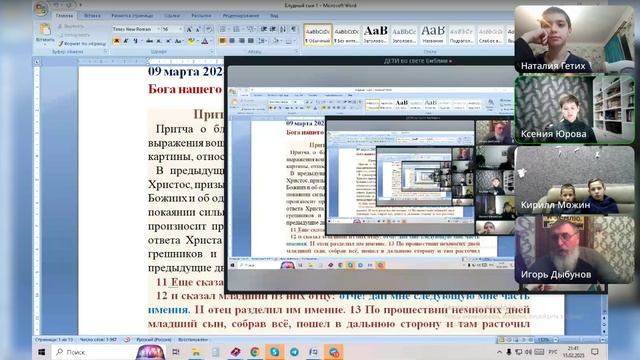Screen dimensions: 640x360
Task: Apply the text highlight marker
Action: point(191,41)
